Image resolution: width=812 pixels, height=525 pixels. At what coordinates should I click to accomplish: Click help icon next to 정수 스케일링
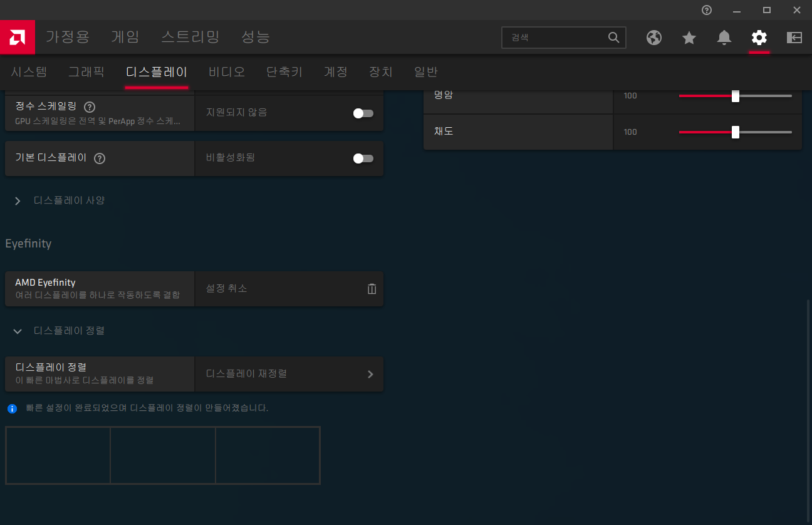tap(90, 107)
